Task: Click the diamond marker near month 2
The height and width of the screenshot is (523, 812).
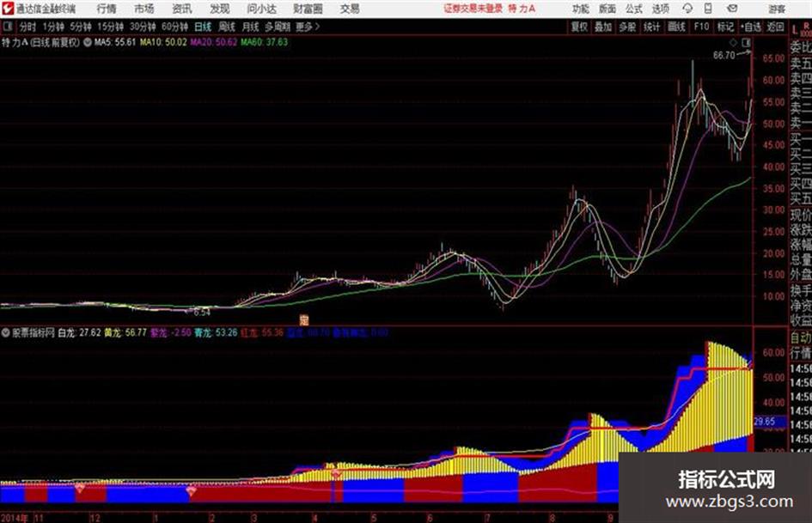Action: (191, 490)
